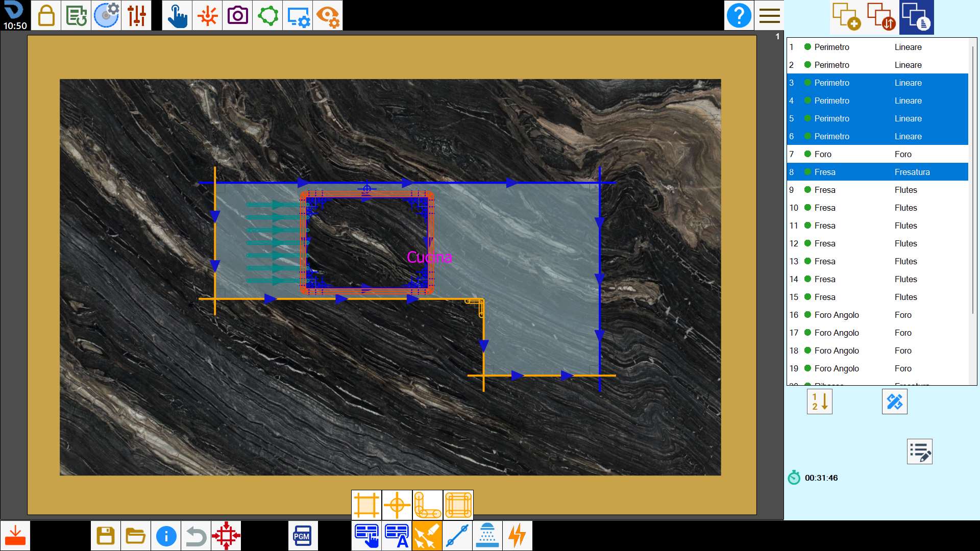Screen dimensions: 980x551
Task: Open the sort order 1-2 arrow button
Action: pos(820,402)
